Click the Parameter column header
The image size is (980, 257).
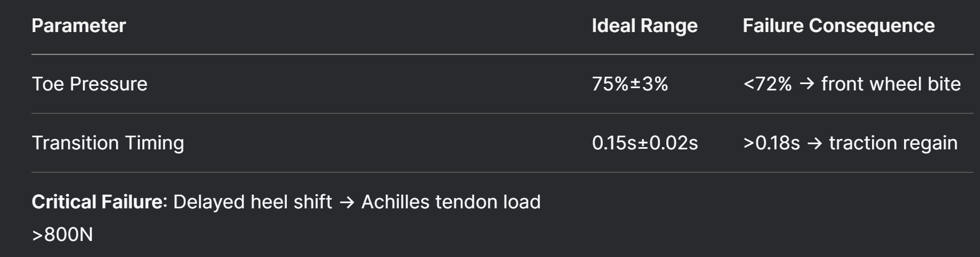coord(79,26)
